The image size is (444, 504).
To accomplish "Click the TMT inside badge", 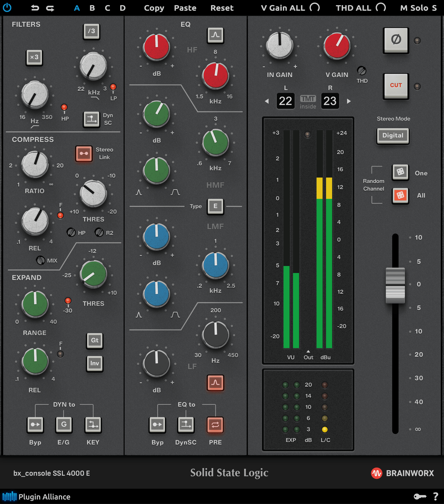I will tap(308, 102).
